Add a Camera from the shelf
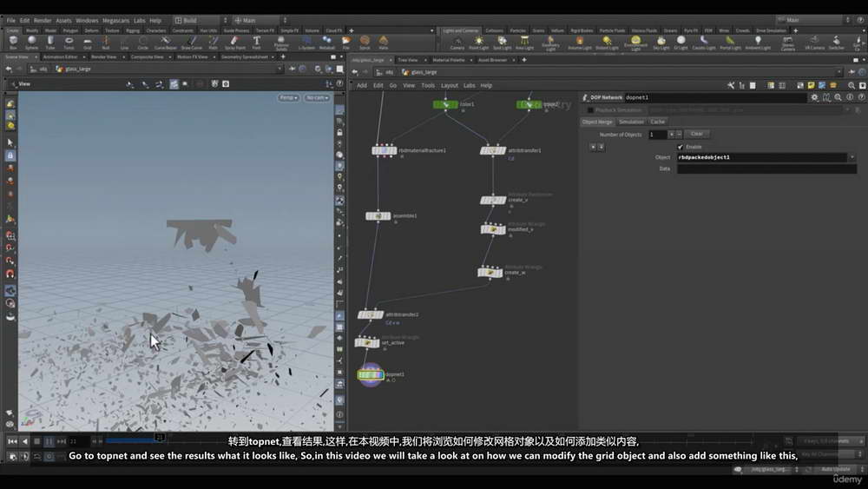868x489 pixels. tap(457, 43)
